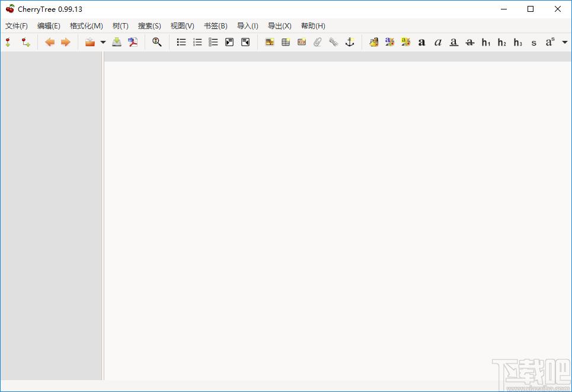Screen dimensions: 572x392
Task: Open the 搜索(S) menu
Action: [x=149, y=26]
